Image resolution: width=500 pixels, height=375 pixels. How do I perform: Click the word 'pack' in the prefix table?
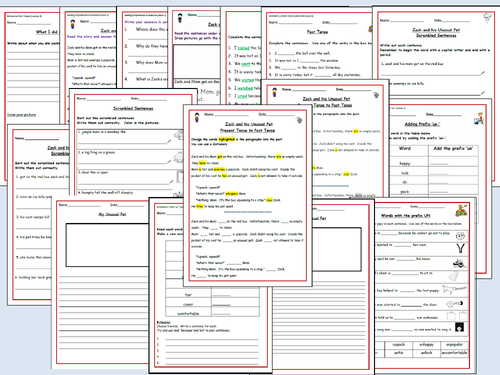pos(405,192)
